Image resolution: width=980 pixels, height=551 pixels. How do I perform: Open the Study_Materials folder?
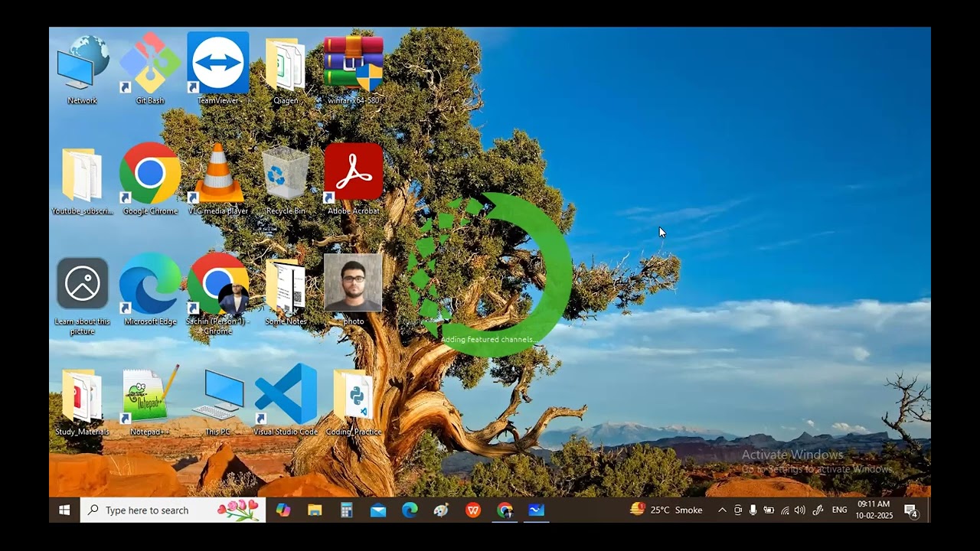pyautogui.click(x=82, y=403)
